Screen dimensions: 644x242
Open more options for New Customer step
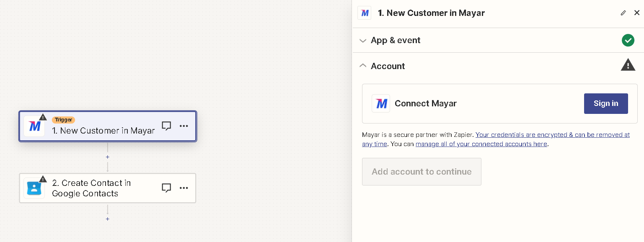[184, 126]
